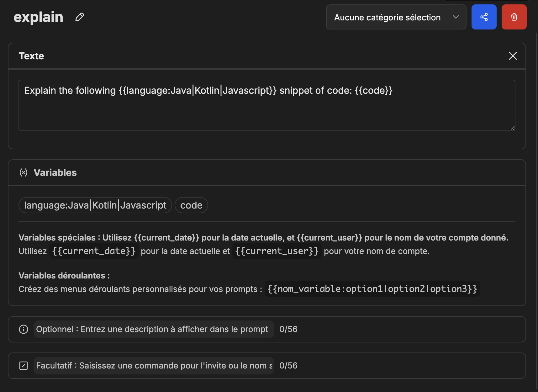The image size is (538, 392).
Task: Open the Aucune catégorie sélection dropdown
Action: tap(396, 17)
